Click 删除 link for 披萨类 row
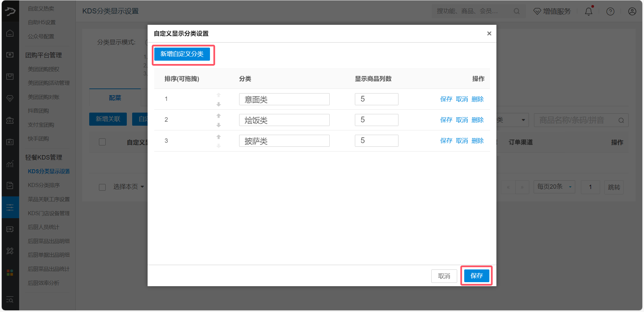Image resolution: width=644 pixels, height=312 pixels. 477,141
